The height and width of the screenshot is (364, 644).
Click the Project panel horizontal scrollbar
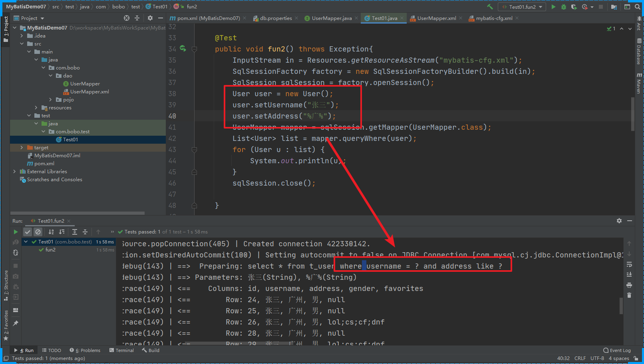[78, 213]
